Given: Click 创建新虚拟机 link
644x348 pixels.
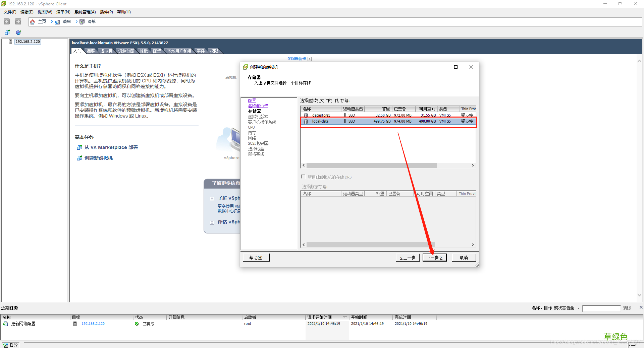Looking at the screenshot, I should 99,158.
